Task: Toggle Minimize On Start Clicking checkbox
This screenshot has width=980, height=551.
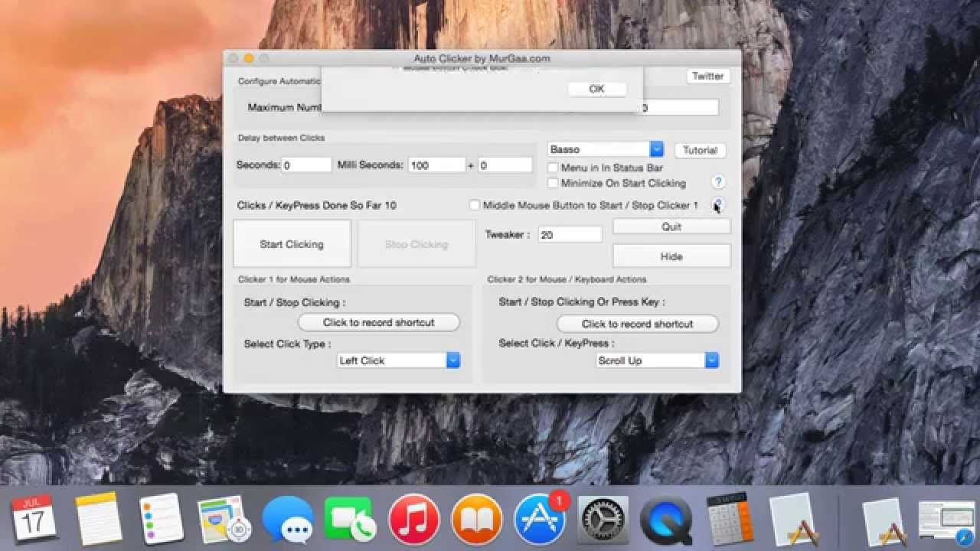Action: (553, 183)
